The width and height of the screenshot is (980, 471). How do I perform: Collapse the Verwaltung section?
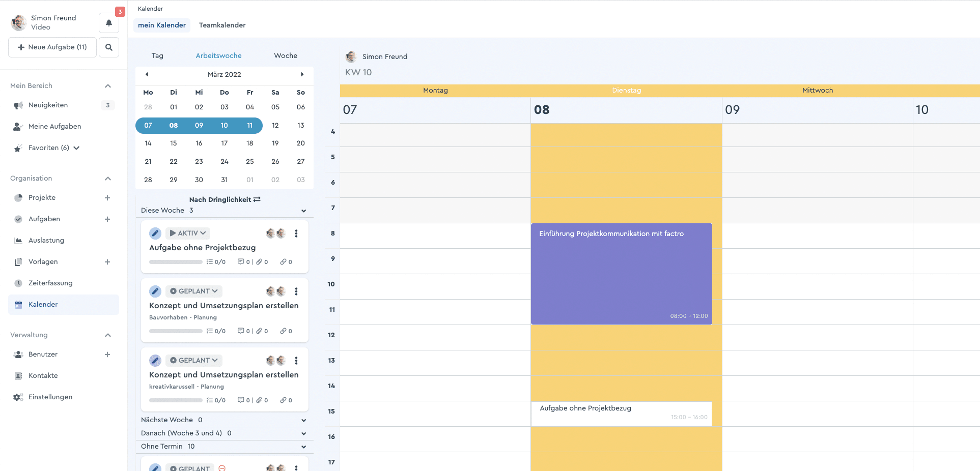108,335
